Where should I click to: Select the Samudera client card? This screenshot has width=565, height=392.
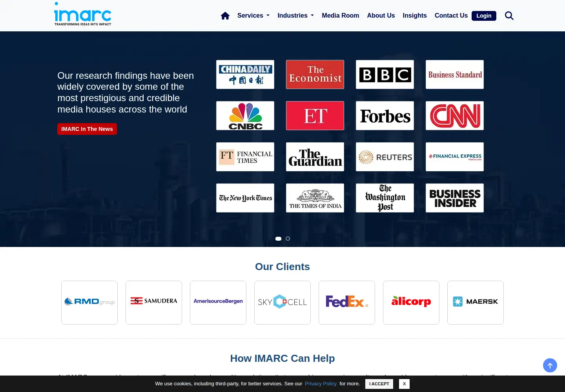click(154, 303)
